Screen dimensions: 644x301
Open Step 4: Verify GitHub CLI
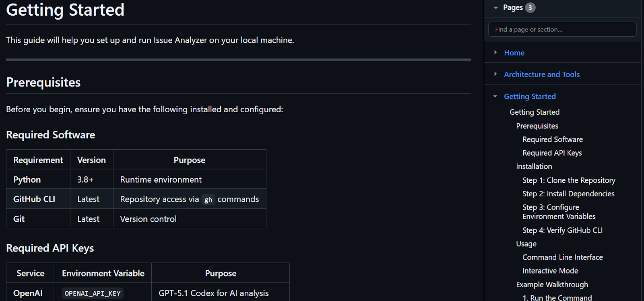[562, 230]
